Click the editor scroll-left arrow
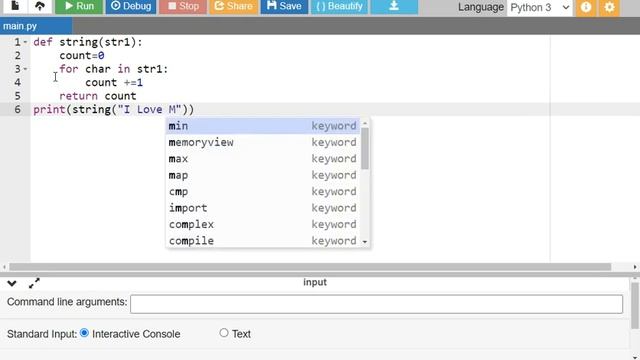Image resolution: width=640 pixels, height=360 pixels. pos(4,267)
